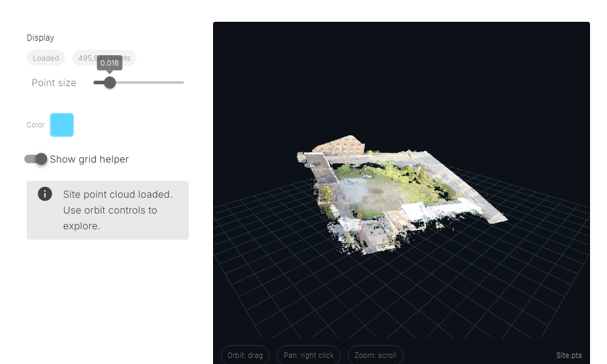Open the point cloud Color picker
607x364 pixels.
point(61,124)
